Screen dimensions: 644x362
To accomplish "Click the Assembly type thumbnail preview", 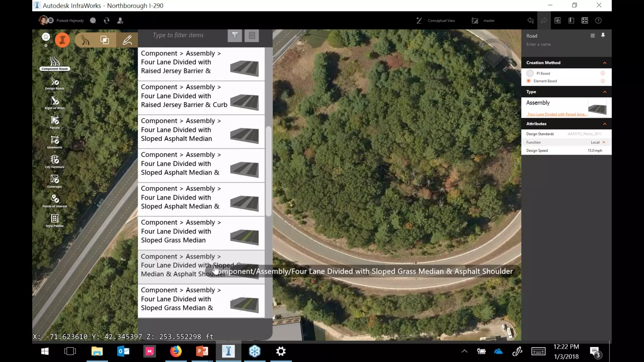I will (597, 108).
